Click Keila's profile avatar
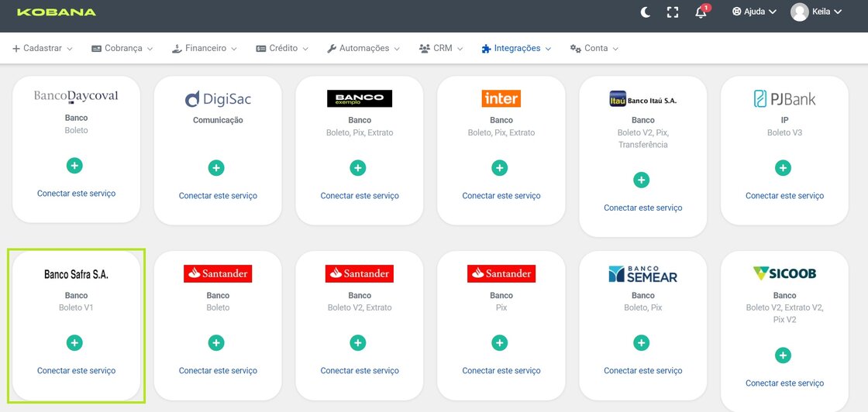Screen dimensions: 868x412 pos(799,12)
